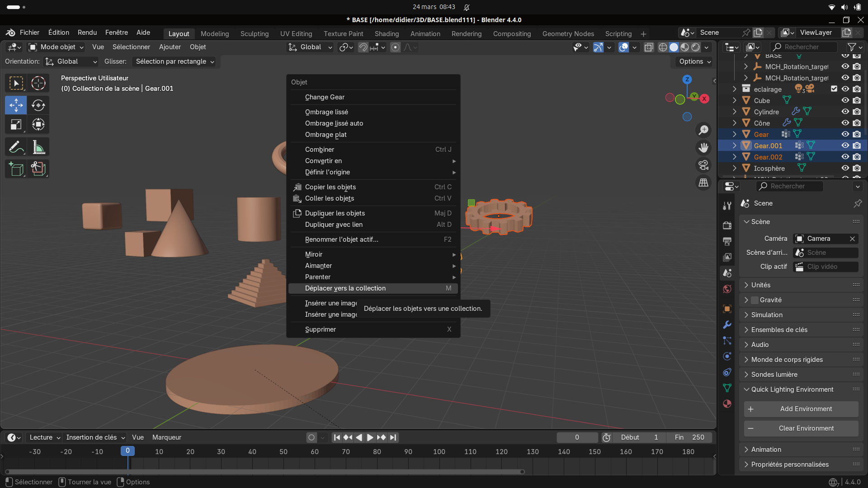Image resolution: width=868 pixels, height=488 pixels.
Task: Click the Add Cube tool icon
Action: pos(16,169)
